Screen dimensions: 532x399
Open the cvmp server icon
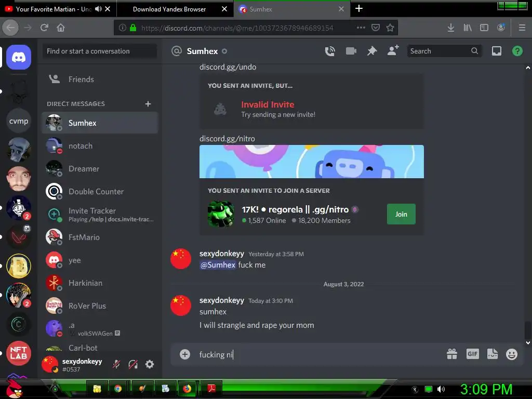point(19,121)
